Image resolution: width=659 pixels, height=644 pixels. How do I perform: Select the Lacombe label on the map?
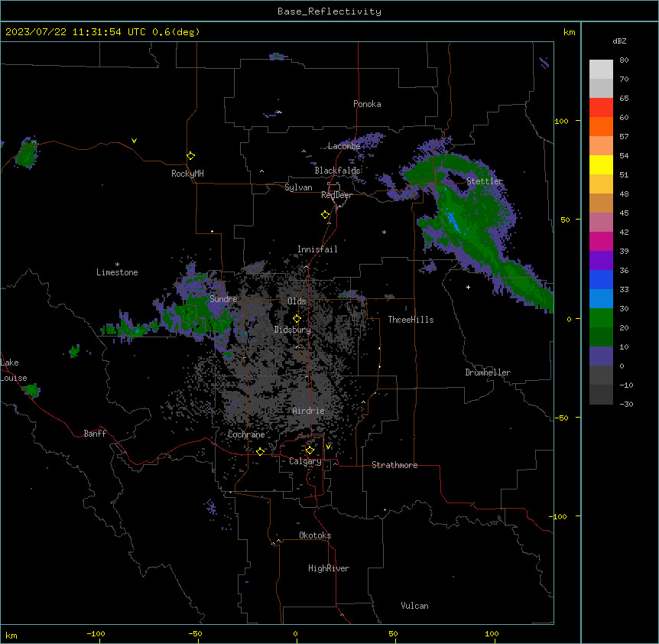tap(344, 146)
